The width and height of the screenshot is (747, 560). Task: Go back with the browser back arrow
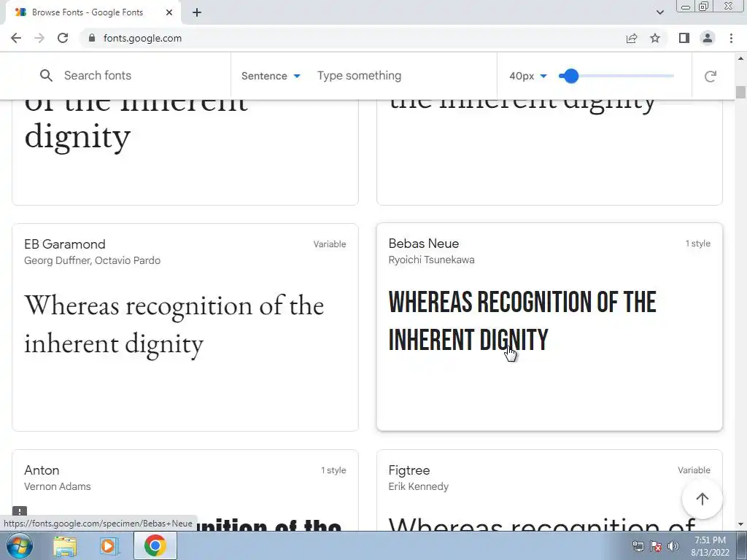(x=16, y=38)
